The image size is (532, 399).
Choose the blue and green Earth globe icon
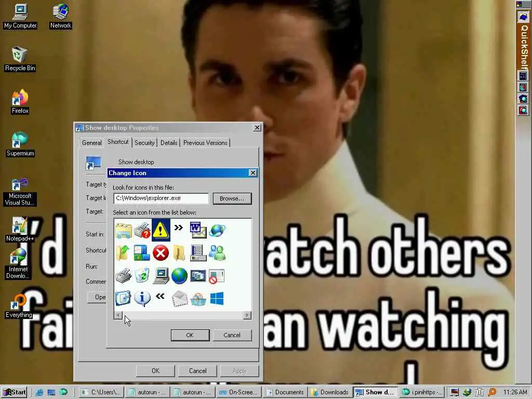(179, 276)
